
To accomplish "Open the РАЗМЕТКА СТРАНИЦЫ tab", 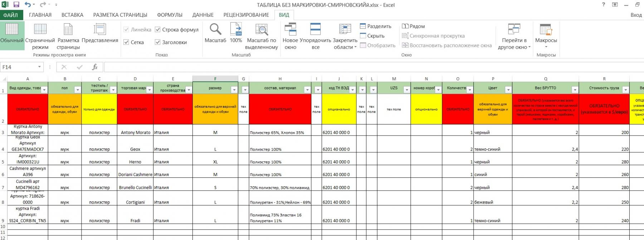I will [x=120, y=15].
